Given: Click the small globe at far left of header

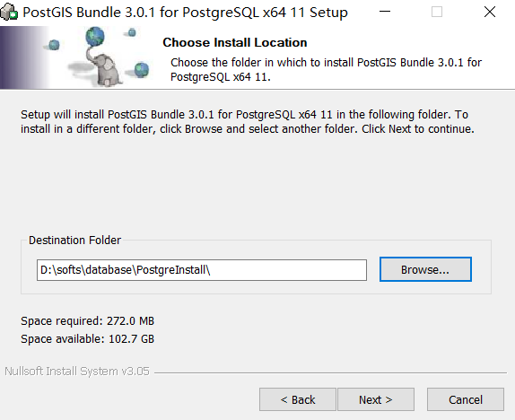Looking at the screenshot, I should pos(54,45).
